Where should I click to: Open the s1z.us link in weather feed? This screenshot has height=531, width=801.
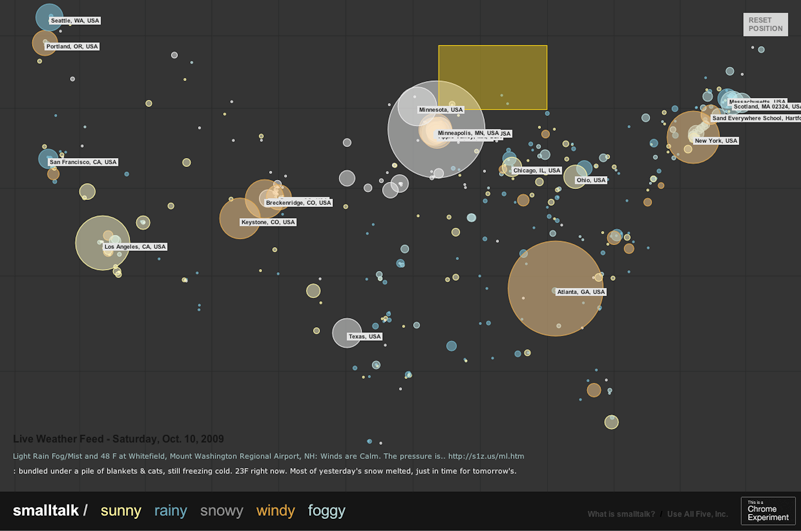click(486, 456)
